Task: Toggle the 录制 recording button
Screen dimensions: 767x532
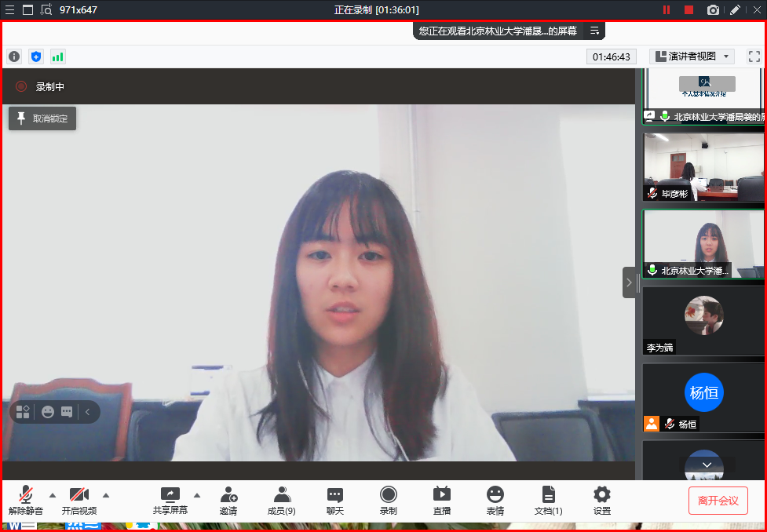Action: click(388, 500)
